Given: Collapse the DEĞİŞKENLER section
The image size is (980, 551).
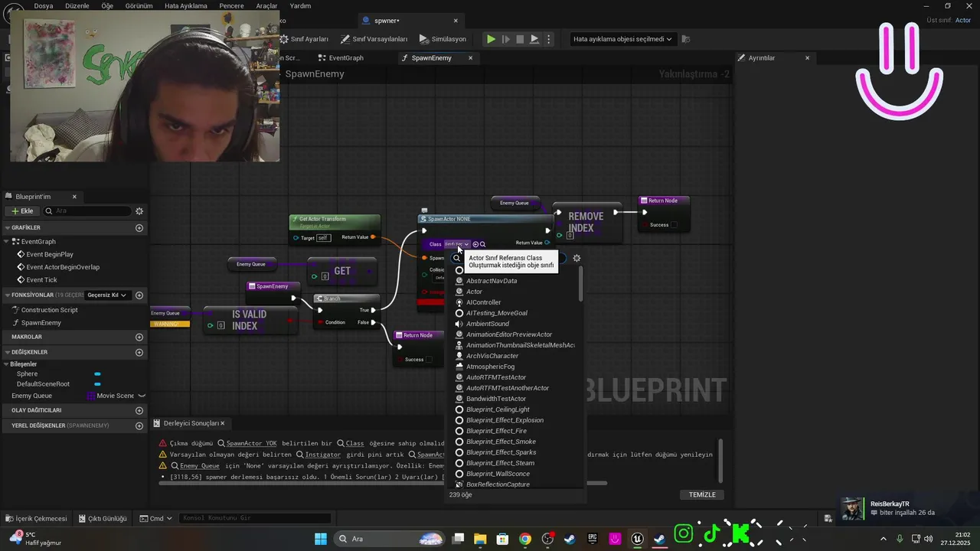Looking at the screenshot, I should [x=7, y=352].
